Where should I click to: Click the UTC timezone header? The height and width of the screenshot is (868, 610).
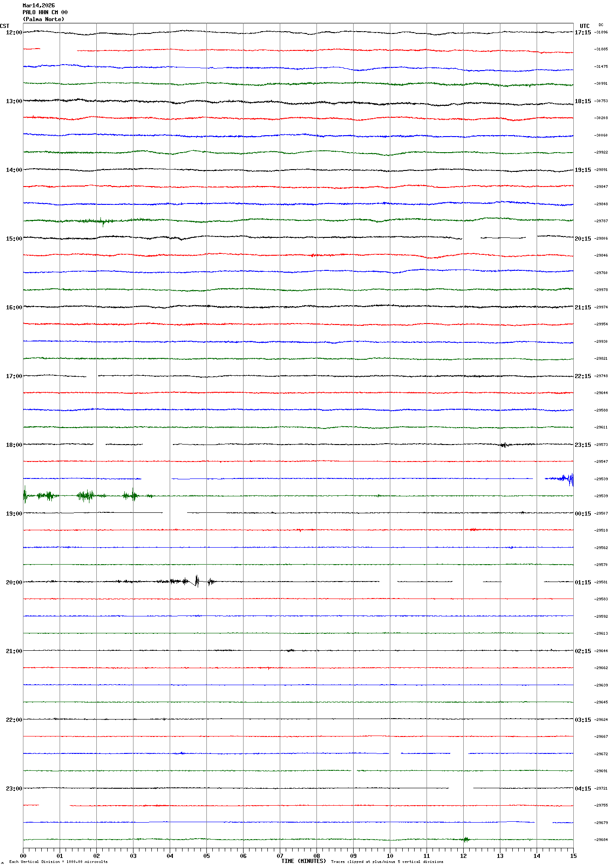coord(584,26)
